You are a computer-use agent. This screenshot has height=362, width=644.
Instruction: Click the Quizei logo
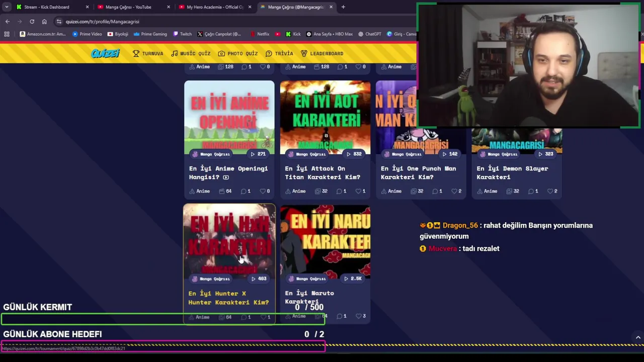(x=105, y=53)
